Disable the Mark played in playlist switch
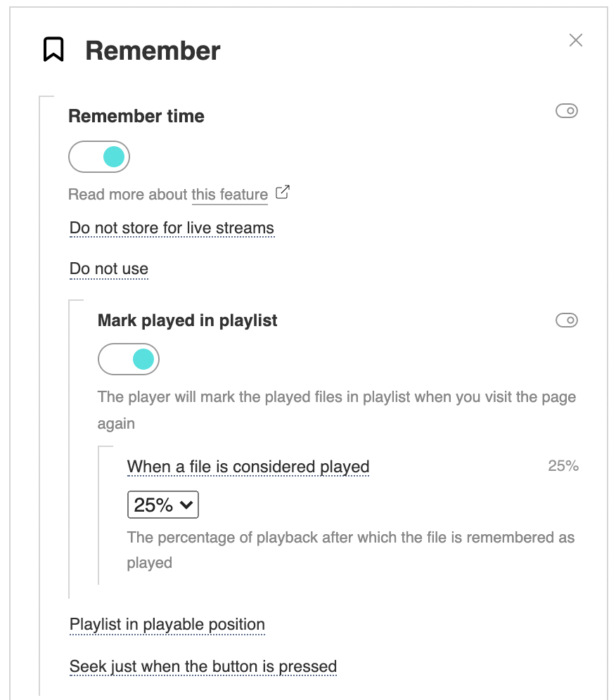The width and height of the screenshot is (616, 700). (129, 359)
